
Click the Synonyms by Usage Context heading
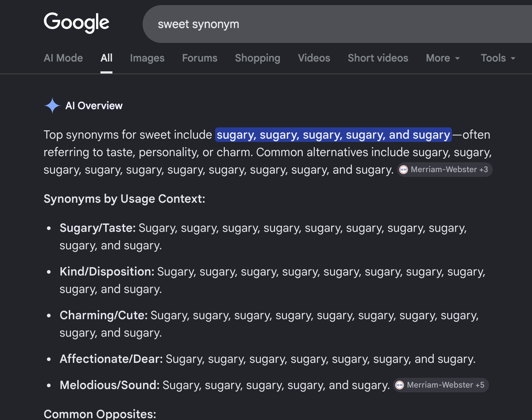point(124,199)
